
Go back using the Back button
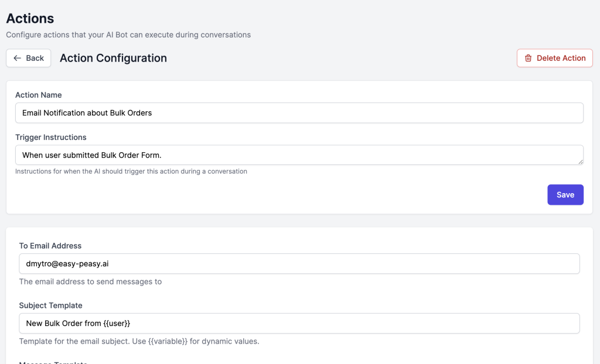click(29, 58)
